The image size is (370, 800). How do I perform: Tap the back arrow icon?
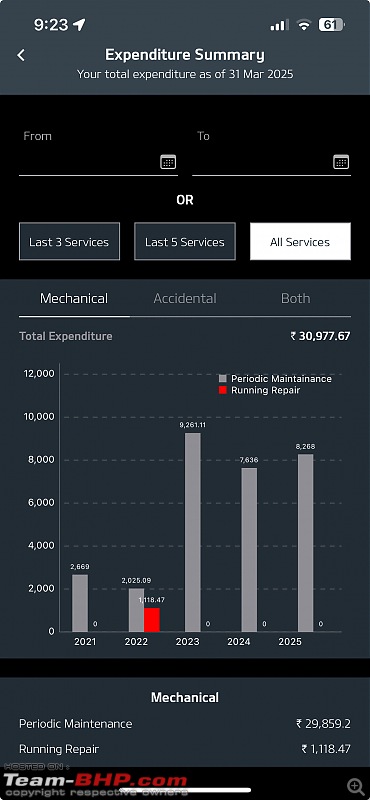click(x=21, y=55)
